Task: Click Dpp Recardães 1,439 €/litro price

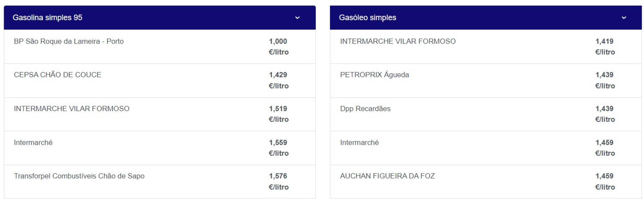Action: click(x=605, y=114)
